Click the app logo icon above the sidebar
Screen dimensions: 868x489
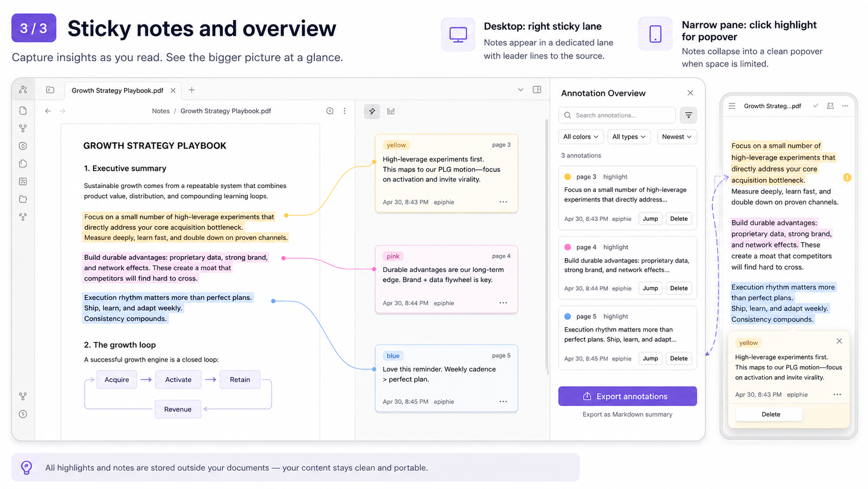23,90
